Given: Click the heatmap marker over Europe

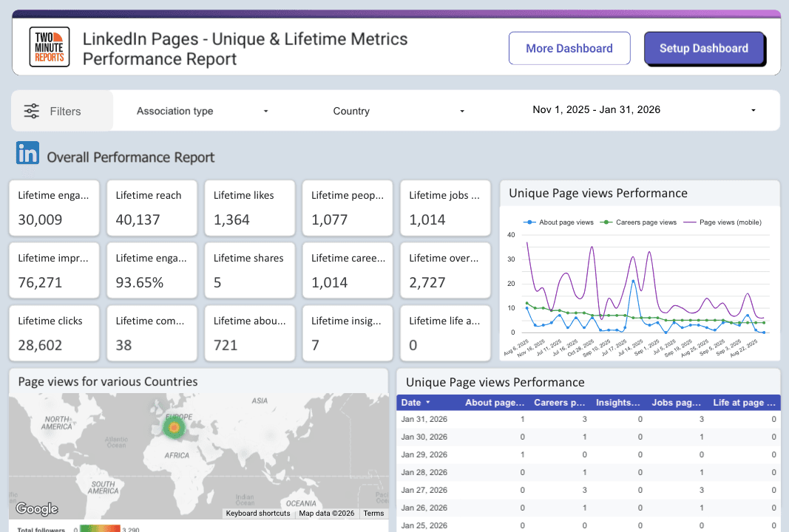Looking at the screenshot, I should (175, 427).
